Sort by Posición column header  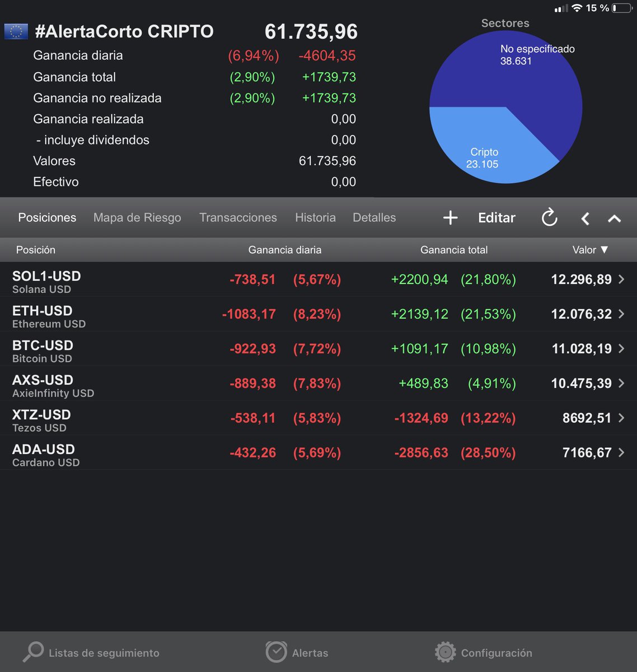click(35, 250)
